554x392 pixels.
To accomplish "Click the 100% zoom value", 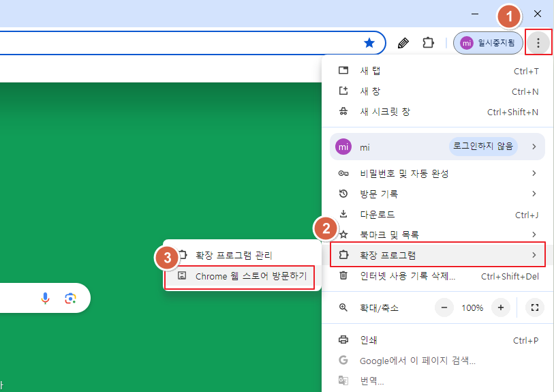I will (472, 308).
